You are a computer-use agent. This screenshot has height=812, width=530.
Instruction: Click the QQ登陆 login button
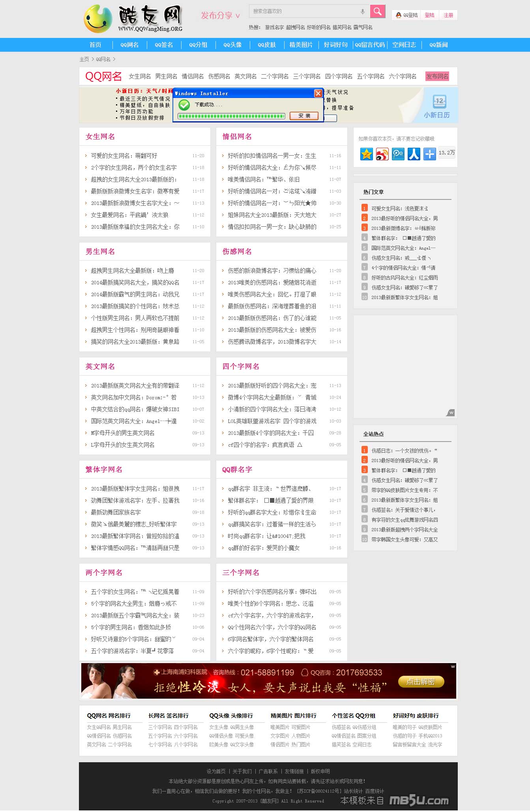click(407, 15)
